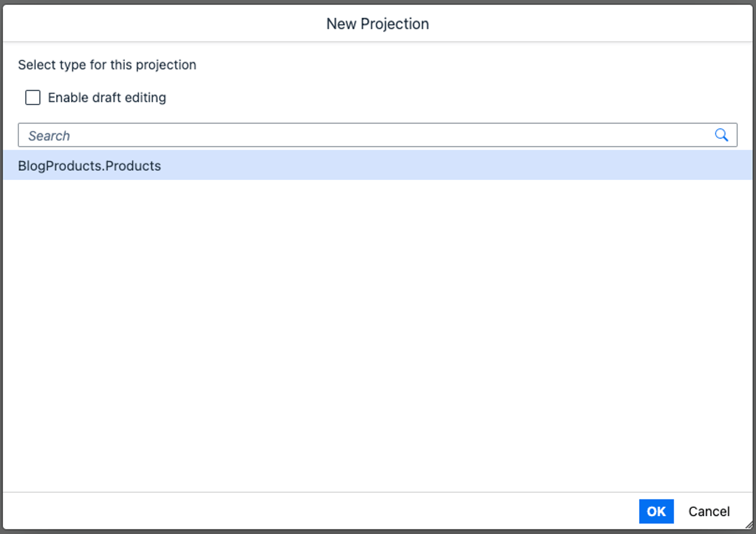Click the New Projection dialog title
The image size is (756, 534).
click(378, 23)
